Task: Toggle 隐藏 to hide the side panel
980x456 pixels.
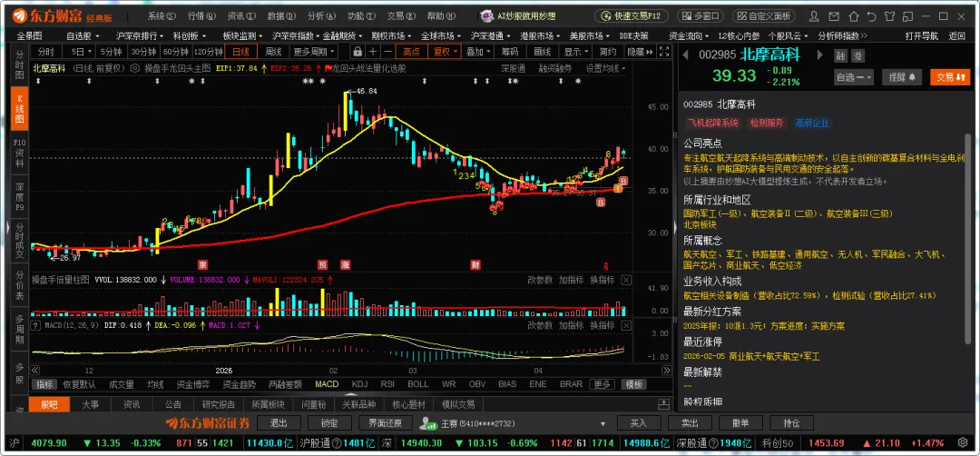Action: (x=640, y=51)
